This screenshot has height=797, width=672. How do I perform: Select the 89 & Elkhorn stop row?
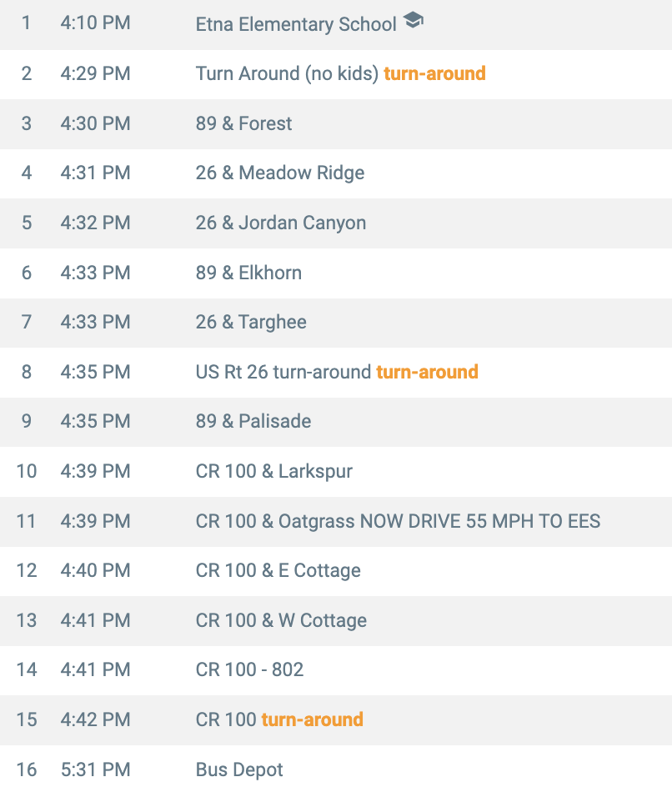pos(248,273)
